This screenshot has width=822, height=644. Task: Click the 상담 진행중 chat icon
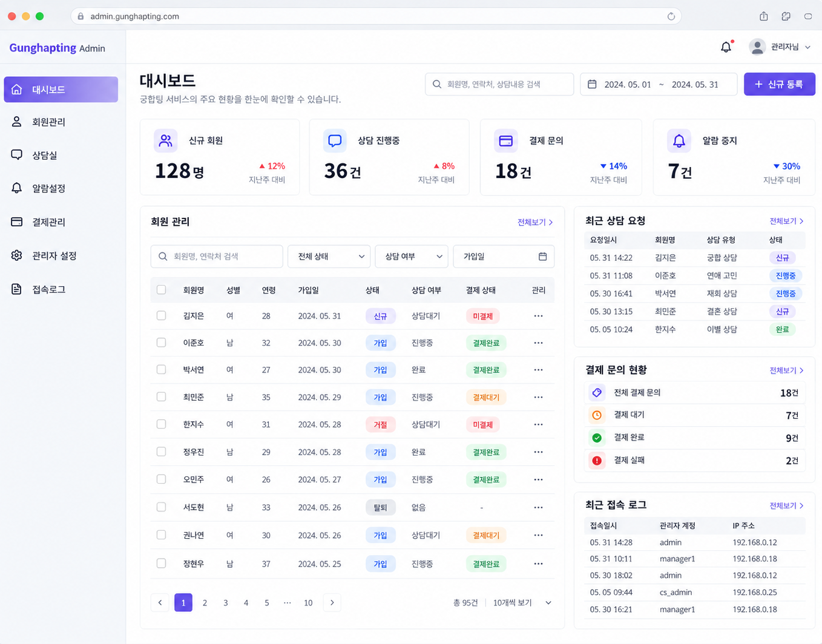[x=335, y=140]
